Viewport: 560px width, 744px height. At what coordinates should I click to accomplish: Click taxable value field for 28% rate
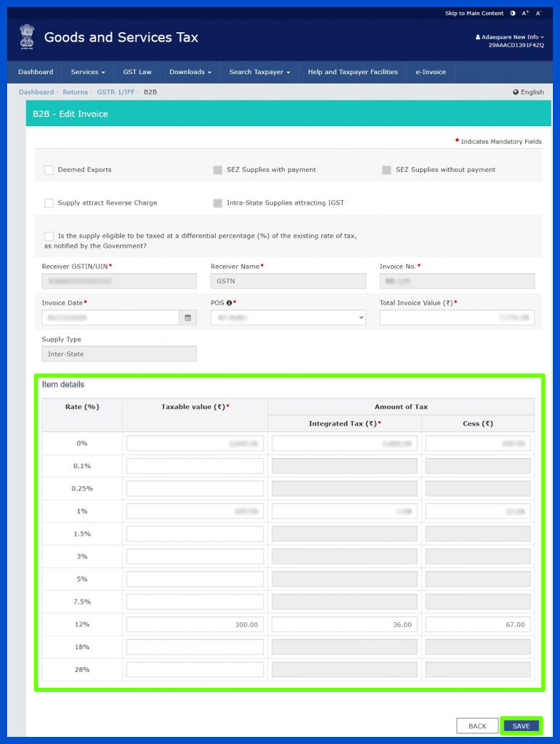pyautogui.click(x=195, y=669)
